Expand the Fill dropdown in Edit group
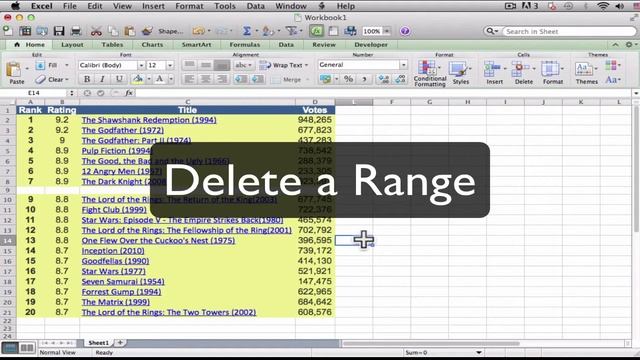 point(67,65)
